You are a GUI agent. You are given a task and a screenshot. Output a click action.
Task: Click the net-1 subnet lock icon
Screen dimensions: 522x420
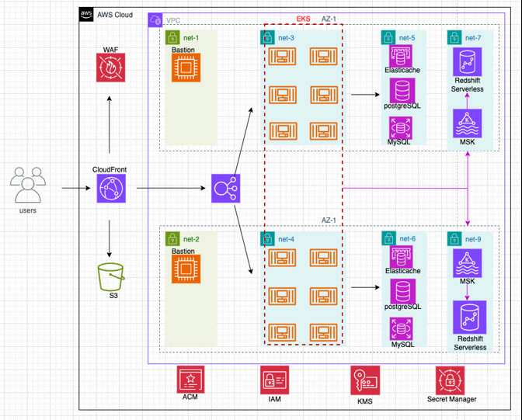coord(172,37)
